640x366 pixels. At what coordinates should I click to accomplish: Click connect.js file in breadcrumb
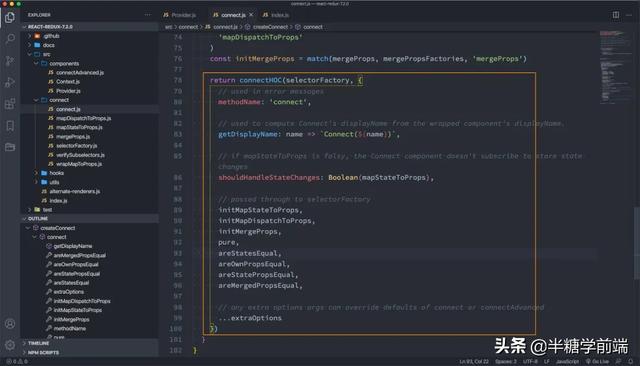click(221, 27)
